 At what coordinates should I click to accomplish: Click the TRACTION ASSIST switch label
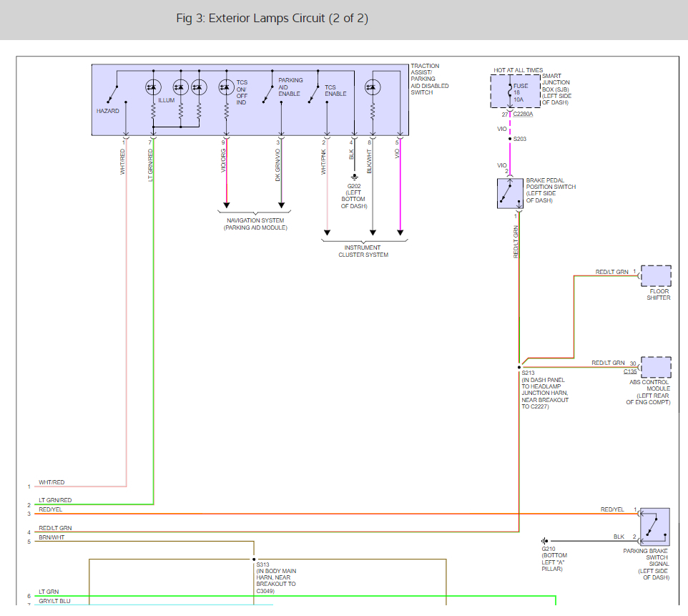click(x=430, y=79)
